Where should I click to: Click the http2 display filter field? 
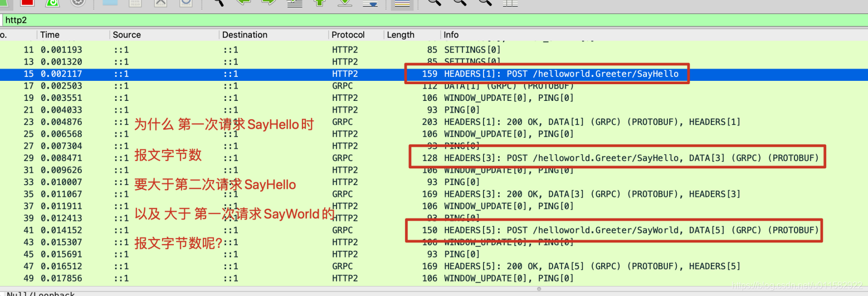click(434, 20)
